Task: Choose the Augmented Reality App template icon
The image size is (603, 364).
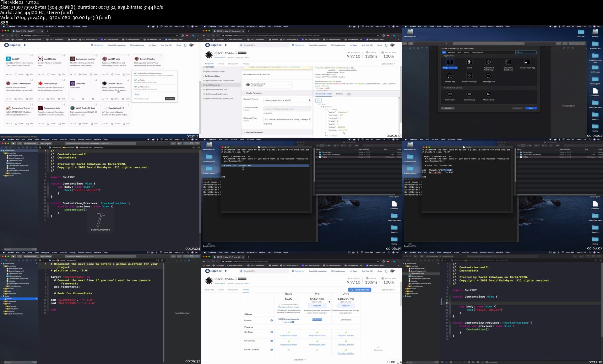Action: [489, 62]
